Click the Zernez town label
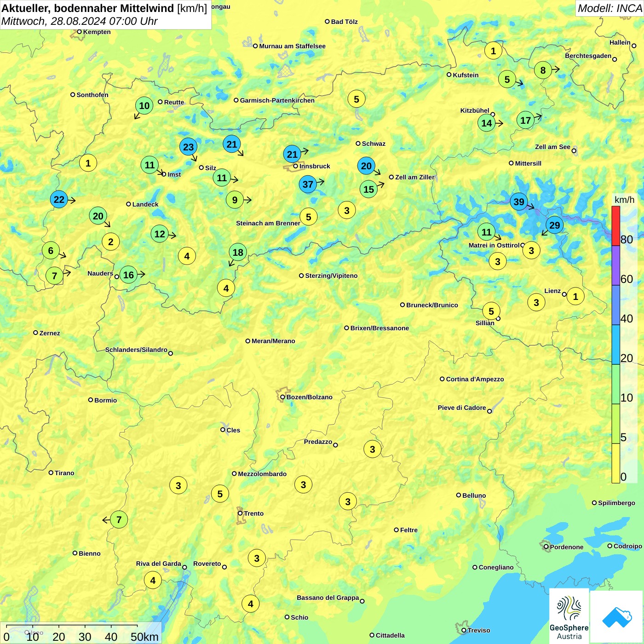644x644 pixels. pos(50,333)
